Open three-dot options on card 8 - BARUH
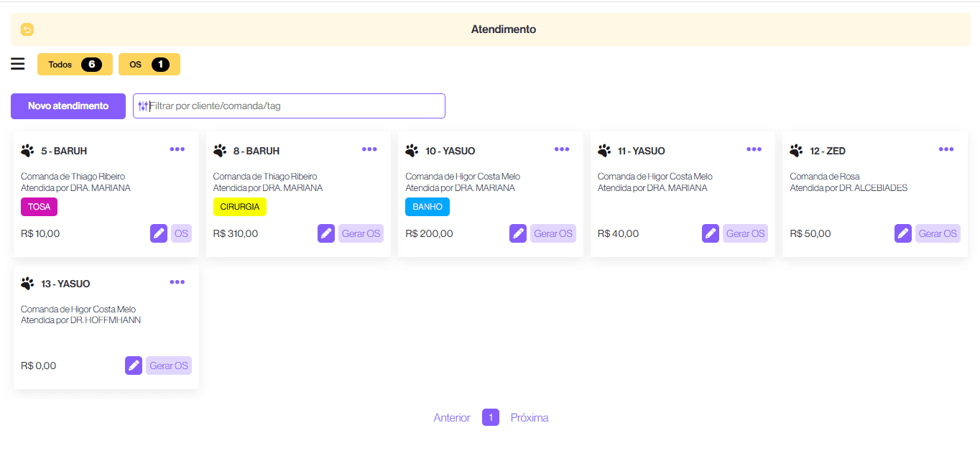 tap(369, 149)
